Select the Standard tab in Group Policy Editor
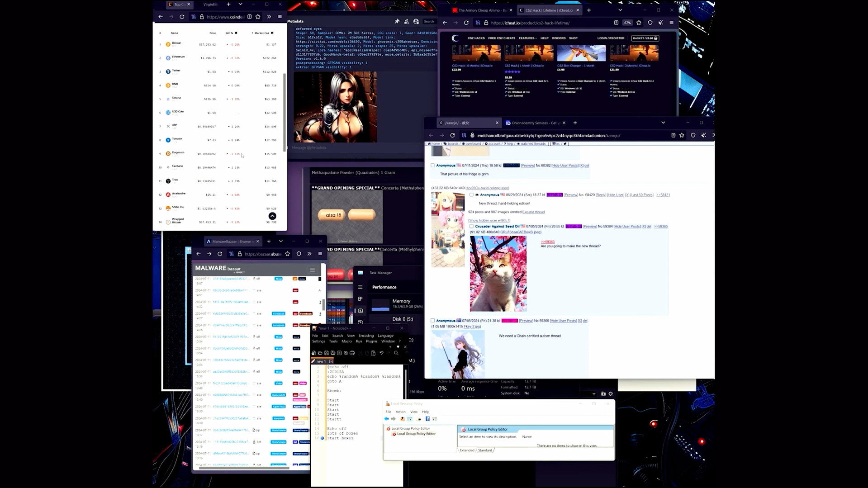The width and height of the screenshot is (868, 488). [x=485, y=450]
